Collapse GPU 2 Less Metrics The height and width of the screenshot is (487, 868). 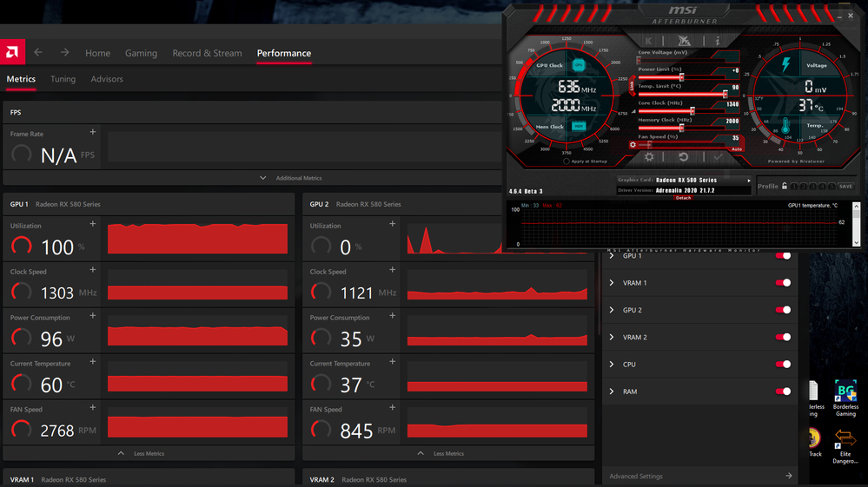click(441, 453)
